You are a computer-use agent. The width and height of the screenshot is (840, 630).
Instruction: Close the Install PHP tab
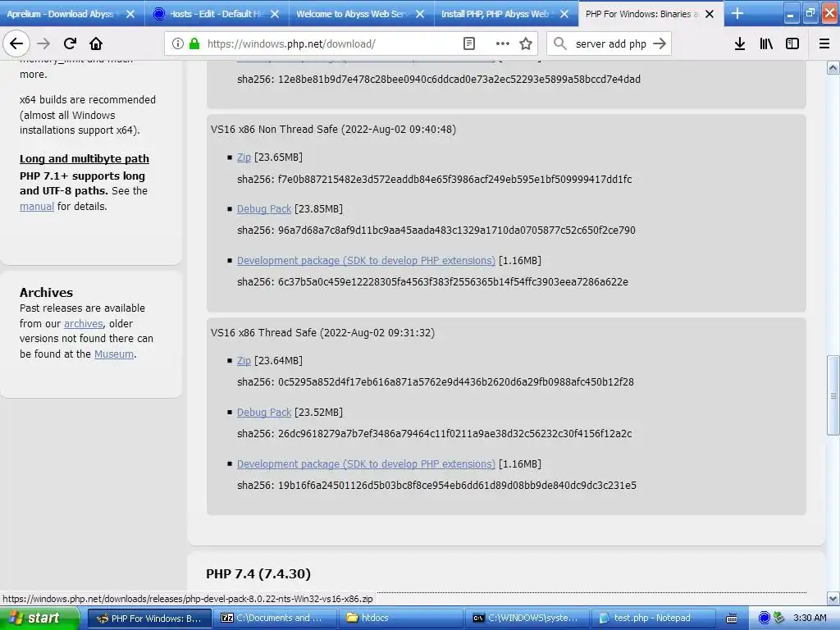click(564, 15)
